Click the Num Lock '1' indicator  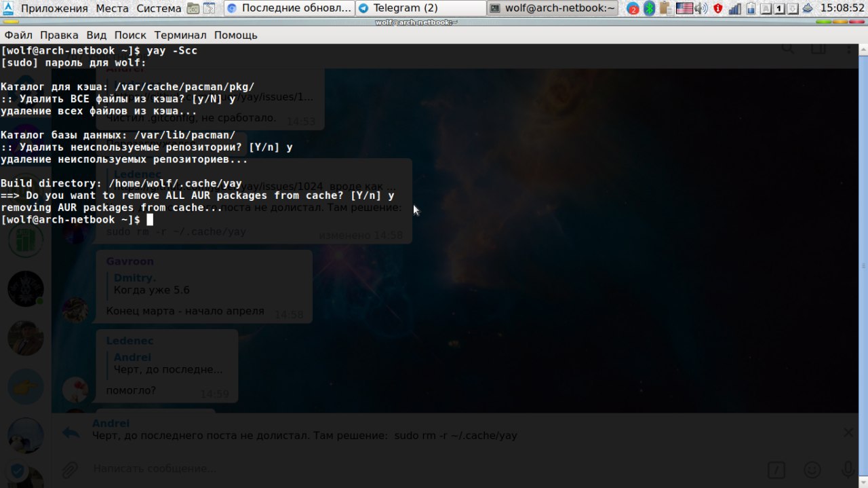pyautogui.click(x=780, y=9)
